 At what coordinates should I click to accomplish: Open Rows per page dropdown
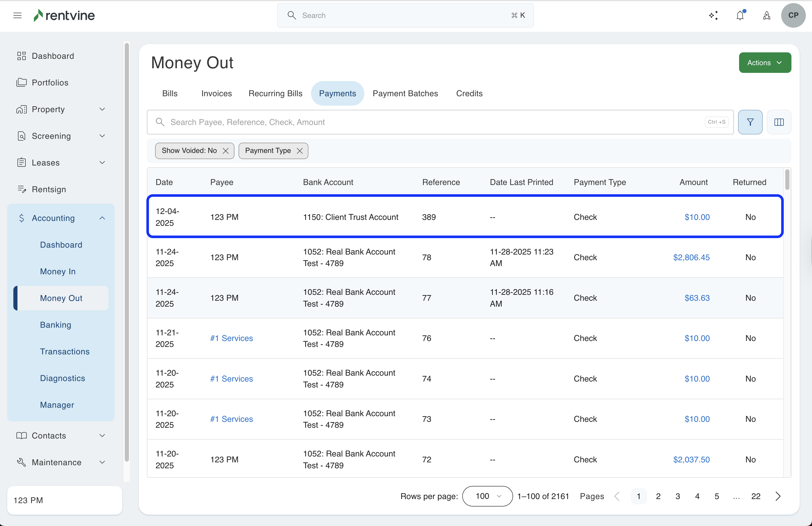pos(487,496)
